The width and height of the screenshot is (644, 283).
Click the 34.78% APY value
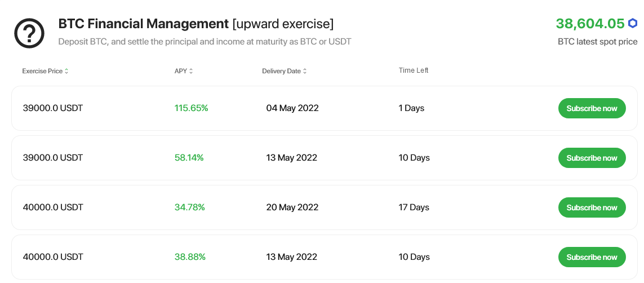tap(190, 207)
